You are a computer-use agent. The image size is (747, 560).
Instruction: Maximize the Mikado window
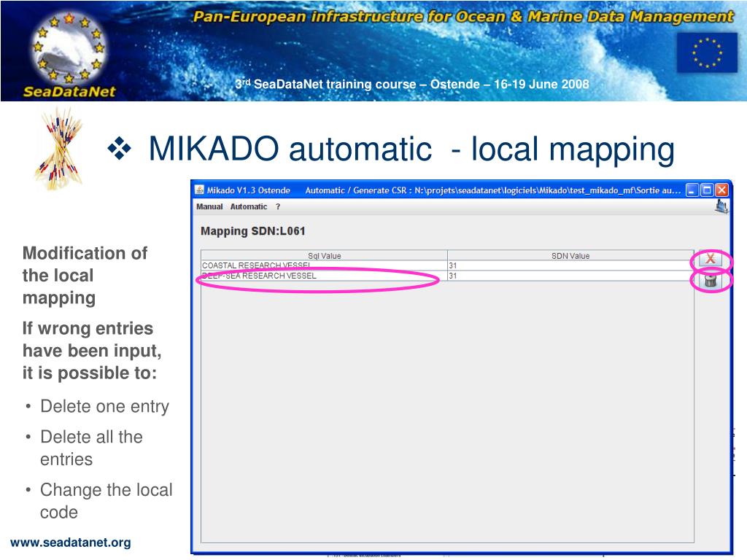click(x=707, y=190)
